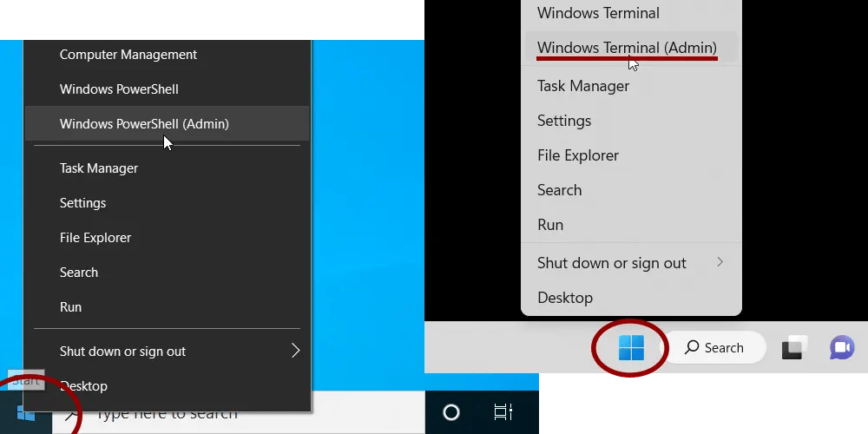Expand Shut down or sign out in the light menu
Viewport: 868px width, 434px height.
[631, 263]
